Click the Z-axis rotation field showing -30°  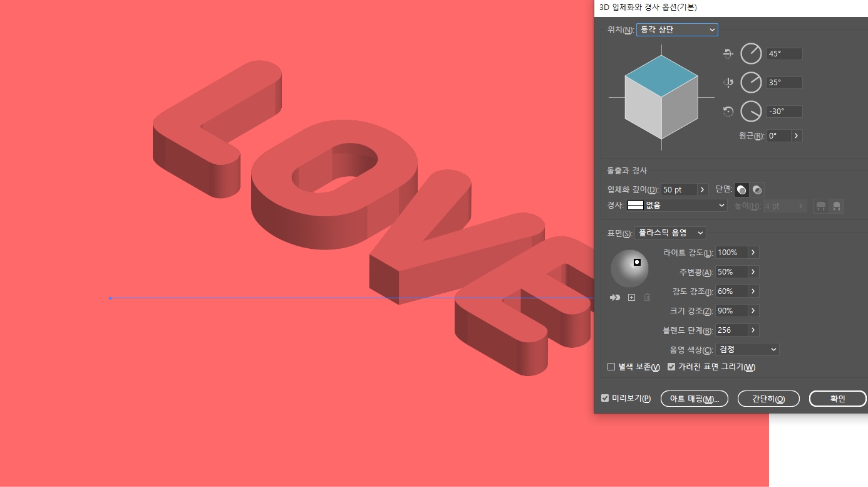tap(784, 112)
